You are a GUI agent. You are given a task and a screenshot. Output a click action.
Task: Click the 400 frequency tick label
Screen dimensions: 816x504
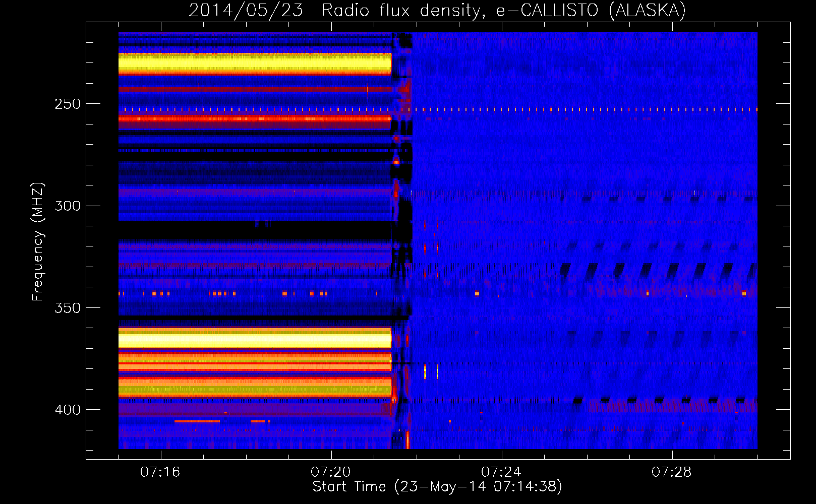coord(68,409)
